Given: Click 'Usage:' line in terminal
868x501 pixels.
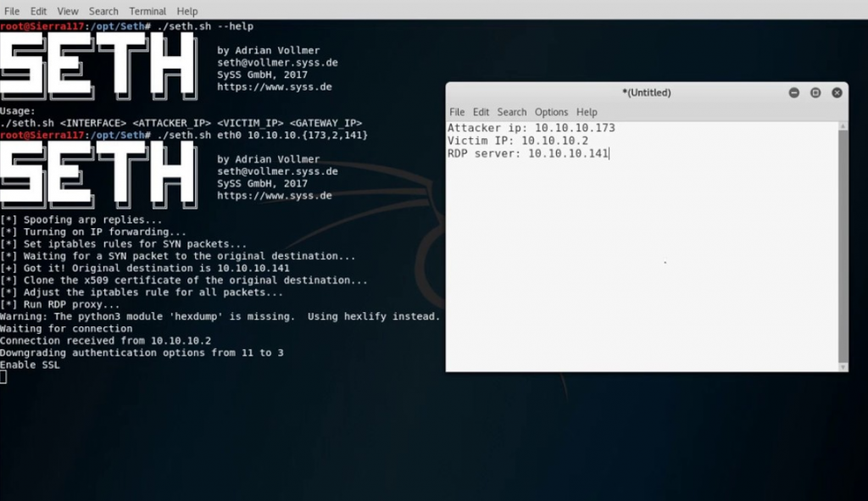Looking at the screenshot, I should click(18, 111).
